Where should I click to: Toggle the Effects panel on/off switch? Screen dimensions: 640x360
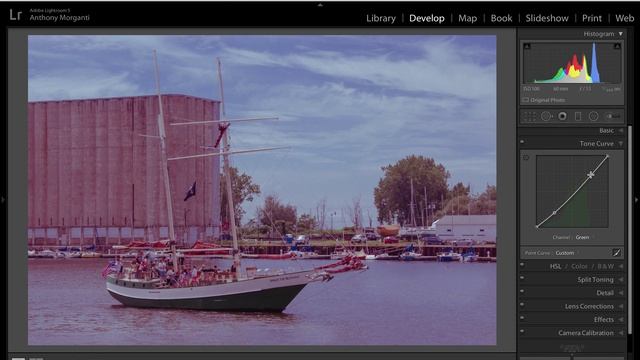point(522,318)
